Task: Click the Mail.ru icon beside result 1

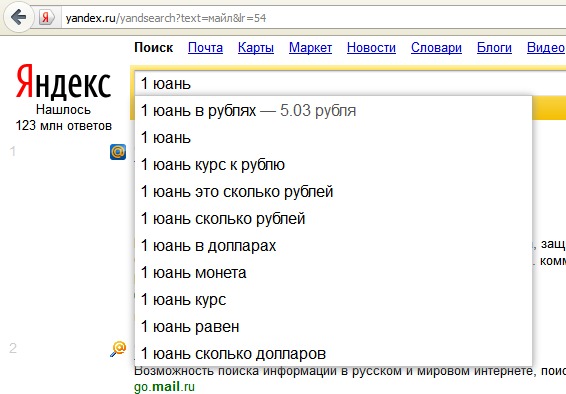Action: [118, 152]
